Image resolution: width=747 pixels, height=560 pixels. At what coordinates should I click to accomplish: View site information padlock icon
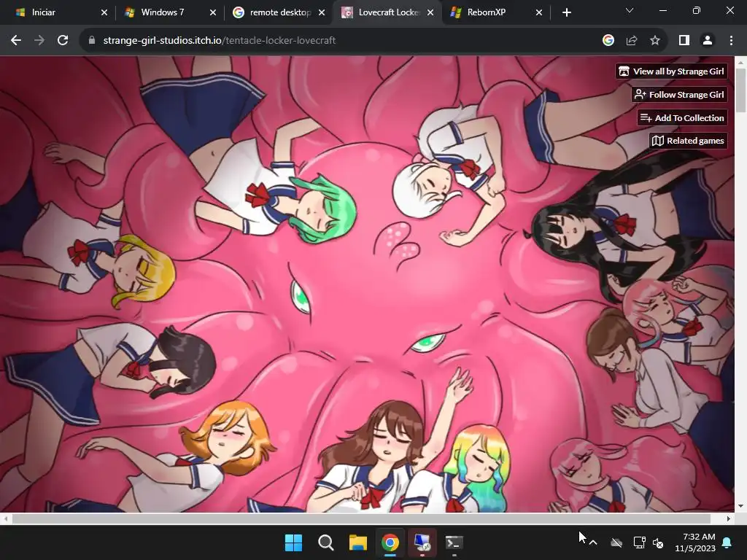tap(92, 41)
